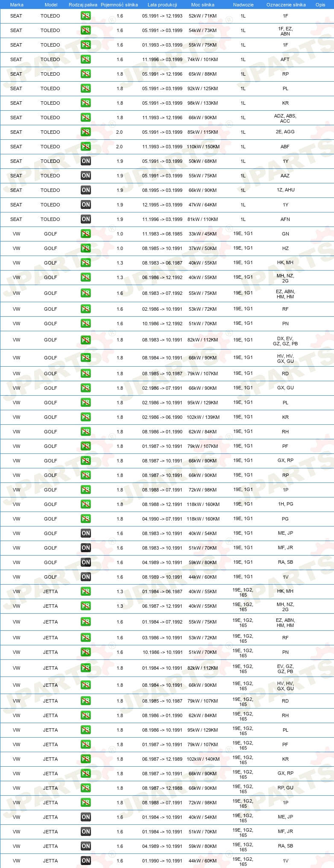
Task: Click the '01.1990 -> 10.1991' production years cell
Action: pyautogui.click(x=162, y=861)
